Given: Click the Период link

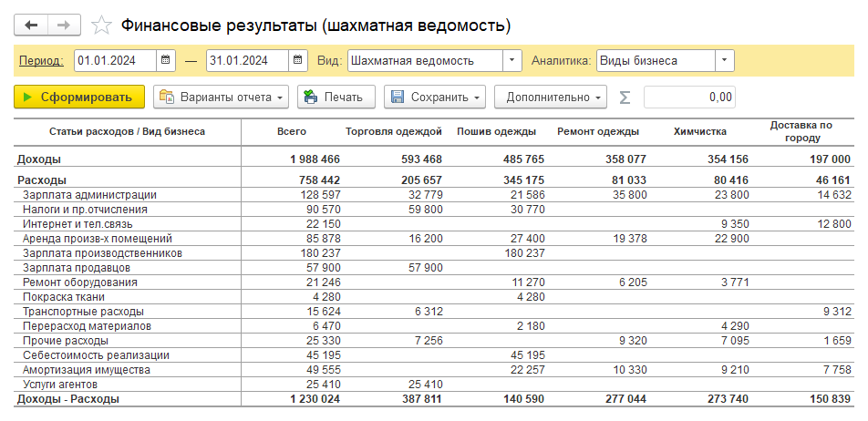Looking at the screenshot, I should click(41, 61).
